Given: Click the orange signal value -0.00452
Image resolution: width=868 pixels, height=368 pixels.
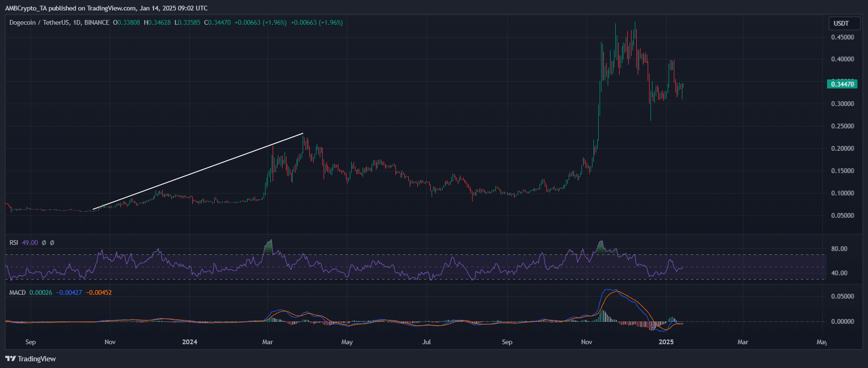Looking at the screenshot, I should 99,292.
